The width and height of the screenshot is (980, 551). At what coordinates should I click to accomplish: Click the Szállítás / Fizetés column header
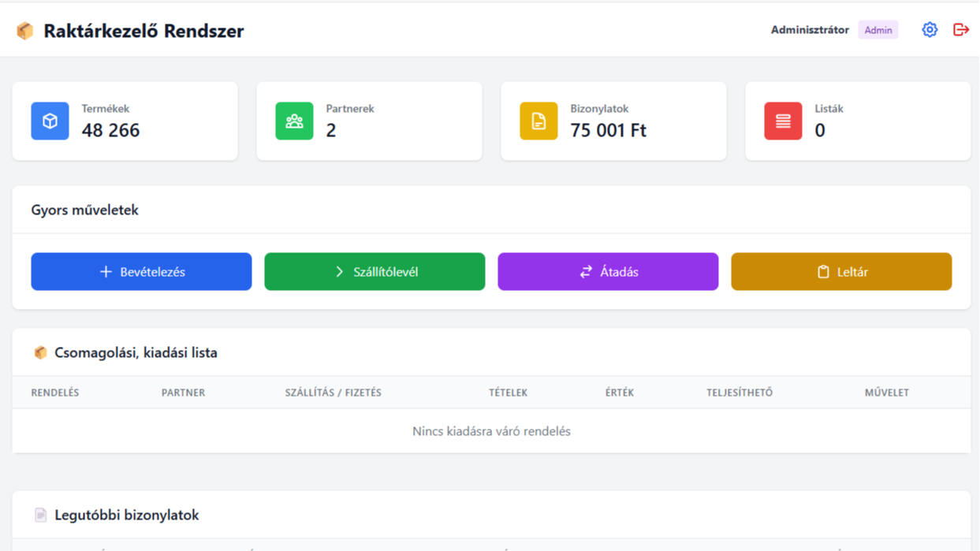coord(333,393)
